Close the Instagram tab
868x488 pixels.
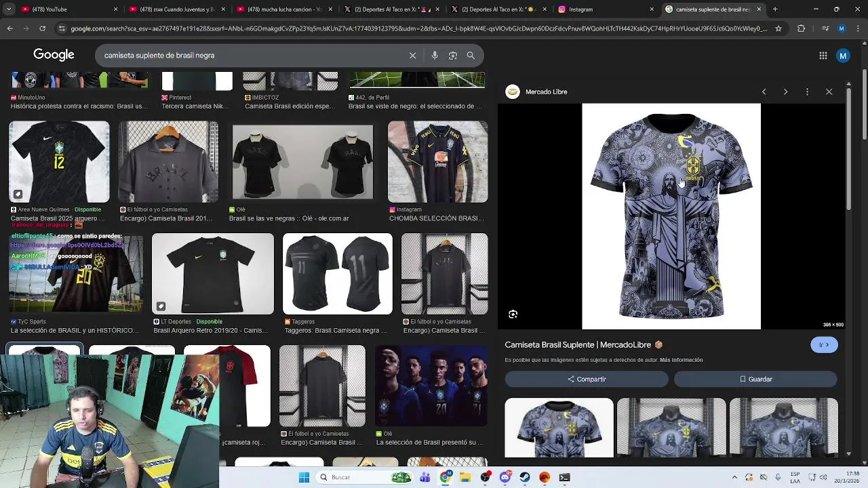coord(652,9)
